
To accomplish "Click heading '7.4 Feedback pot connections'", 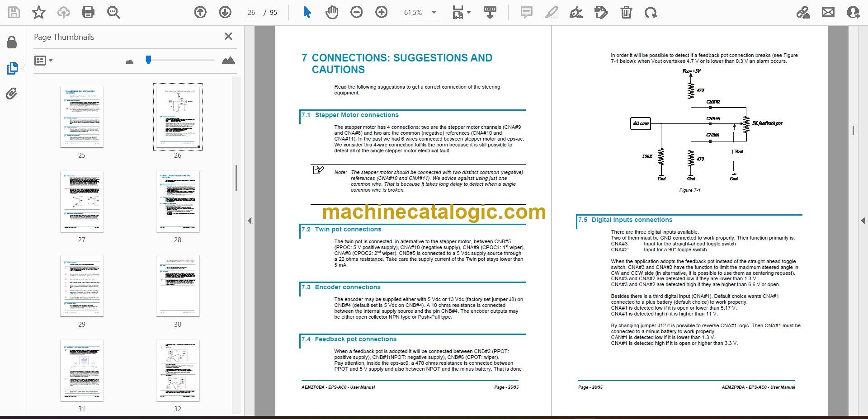I will [x=349, y=339].
